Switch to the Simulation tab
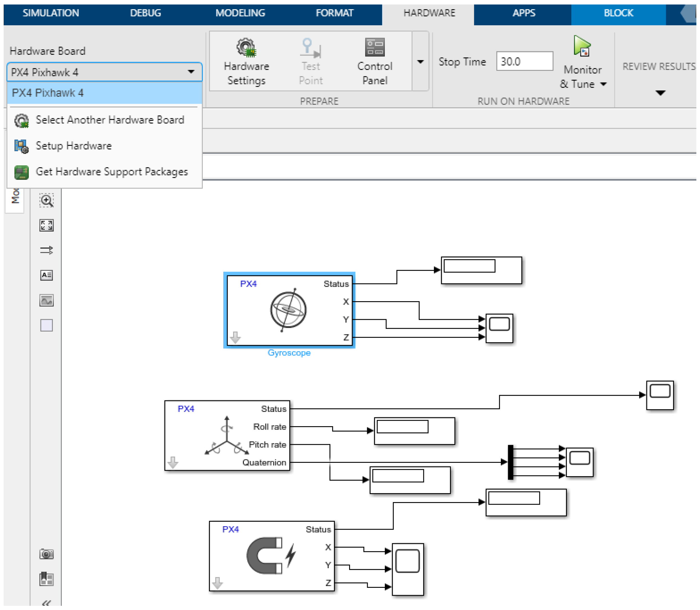The image size is (700, 610). (x=51, y=13)
